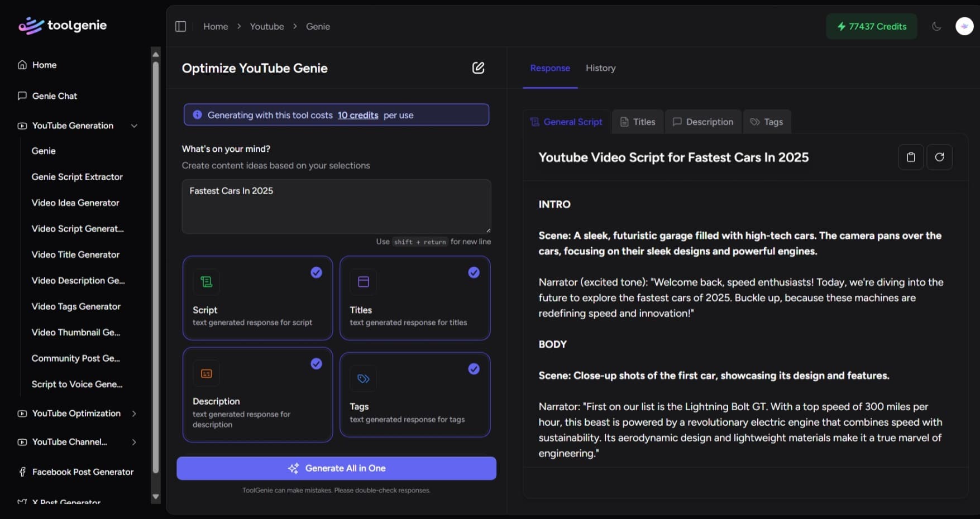The image size is (980, 519).
Task: Click the Facebook icon in the sidebar
Action: click(22, 472)
